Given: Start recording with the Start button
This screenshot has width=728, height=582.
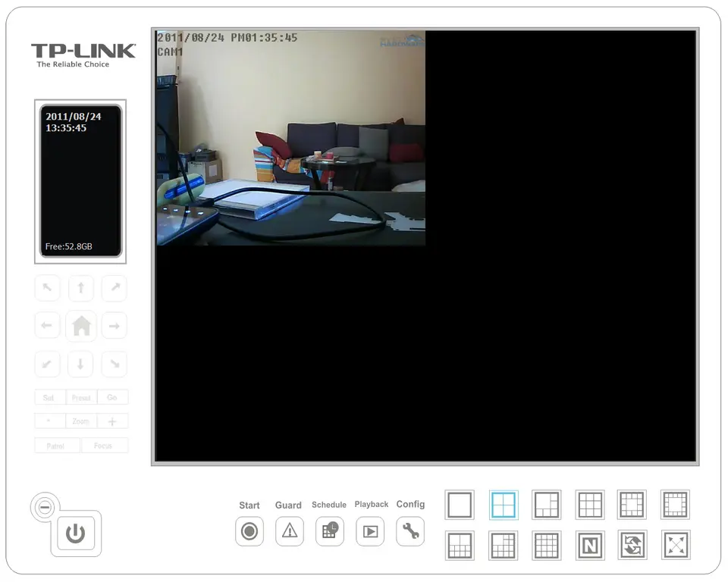Looking at the screenshot, I should [249, 531].
